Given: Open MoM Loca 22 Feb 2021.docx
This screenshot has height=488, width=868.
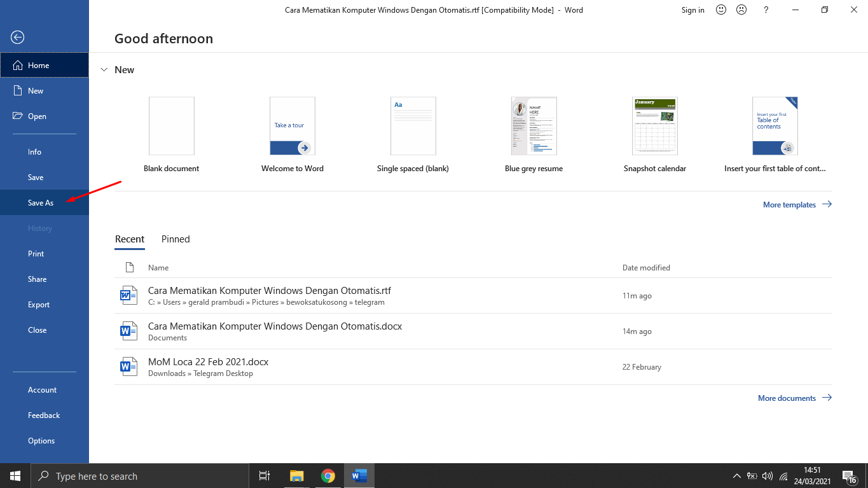Looking at the screenshot, I should point(474,367).
